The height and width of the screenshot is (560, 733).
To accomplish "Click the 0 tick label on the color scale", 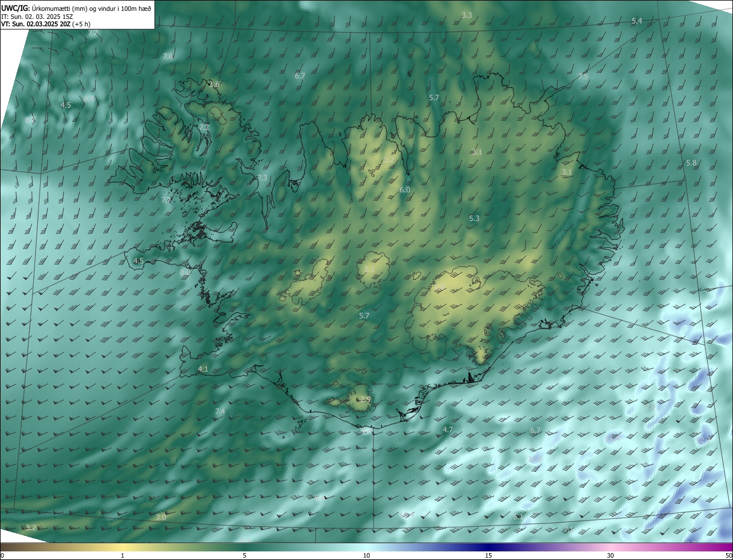I will (2, 556).
